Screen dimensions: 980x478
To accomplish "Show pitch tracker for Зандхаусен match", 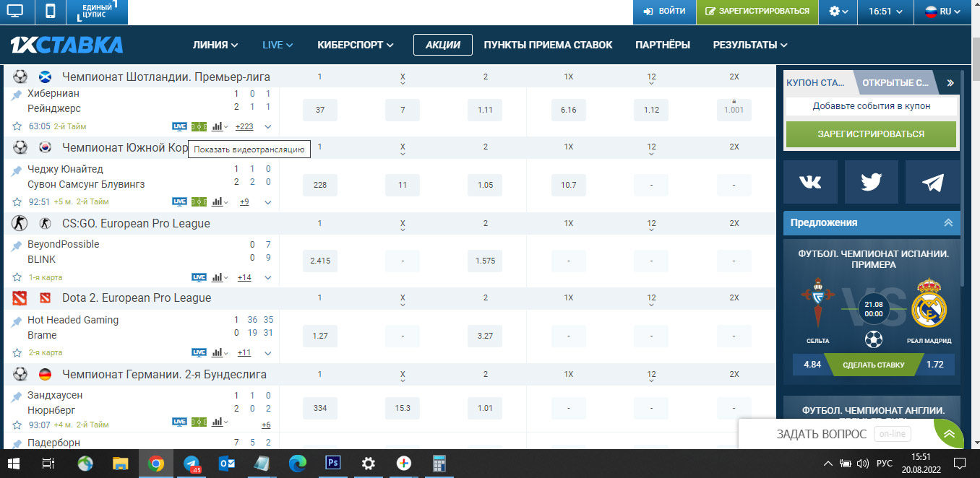I will [x=199, y=422].
